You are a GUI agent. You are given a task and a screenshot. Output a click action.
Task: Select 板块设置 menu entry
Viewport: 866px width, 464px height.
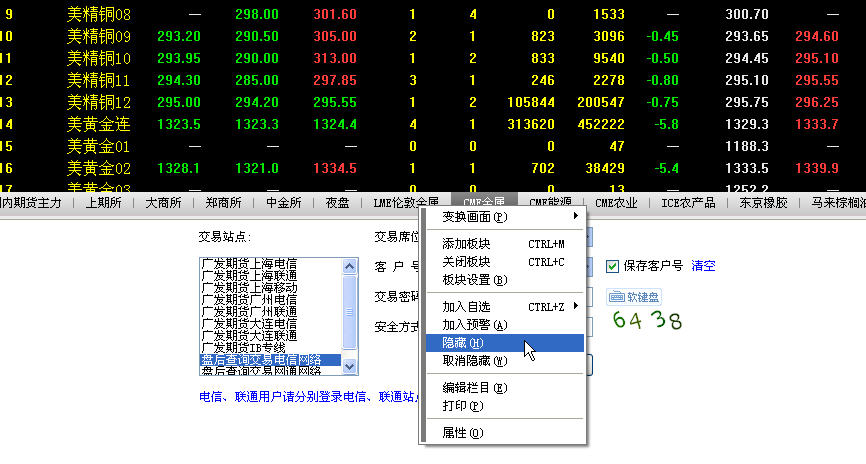click(467, 280)
